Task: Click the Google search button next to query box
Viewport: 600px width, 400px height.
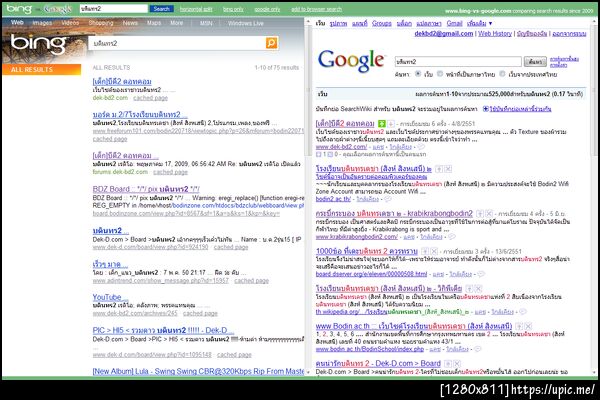Action: 535,61
